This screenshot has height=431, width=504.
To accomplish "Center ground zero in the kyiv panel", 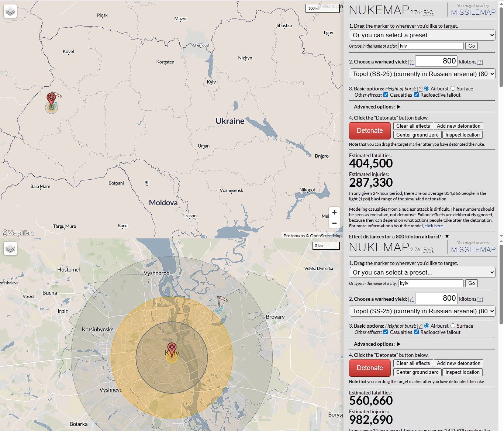I will click(x=417, y=372).
